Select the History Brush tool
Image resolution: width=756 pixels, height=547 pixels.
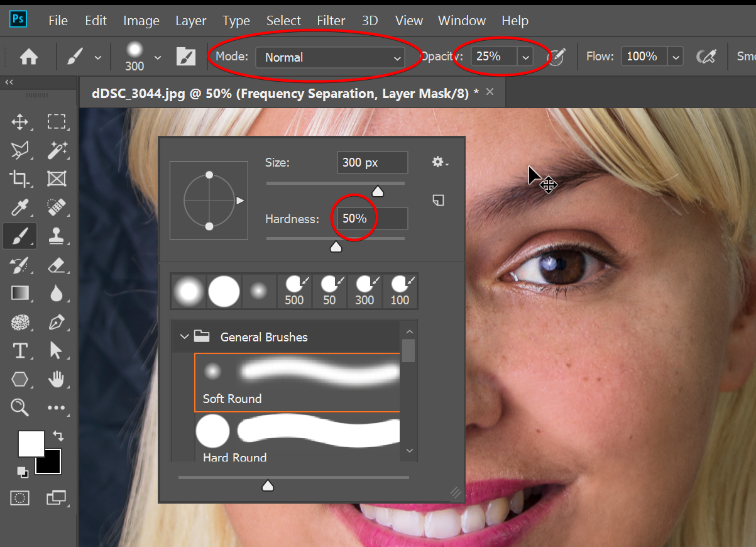[x=19, y=265]
